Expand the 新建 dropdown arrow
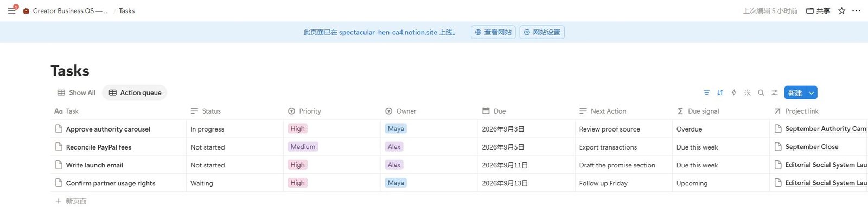 812,93
